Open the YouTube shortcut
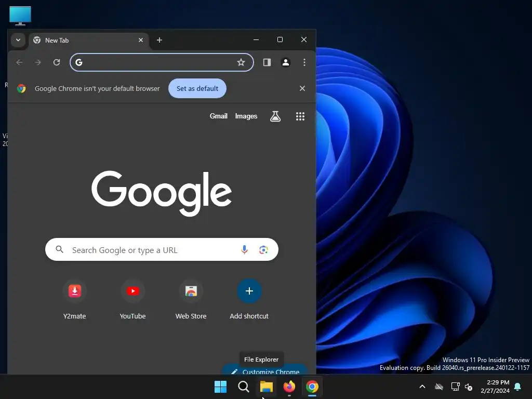The width and height of the screenshot is (532, 399). coord(132,299)
